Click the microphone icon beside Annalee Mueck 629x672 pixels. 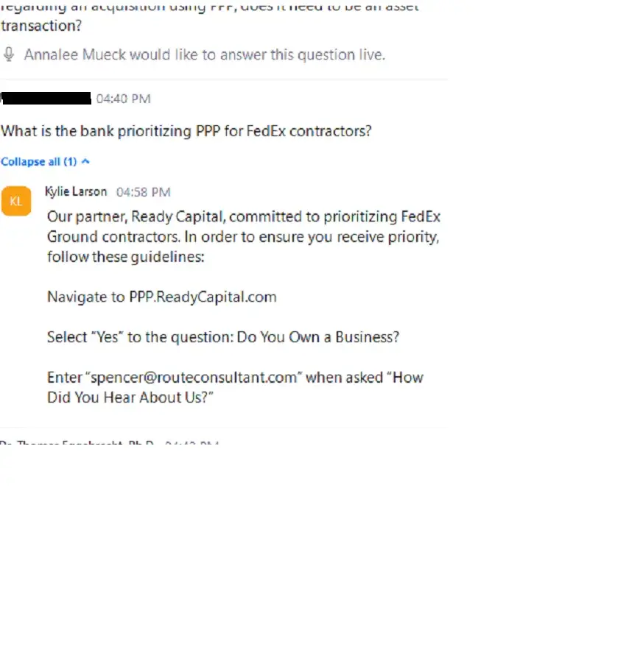point(10,54)
